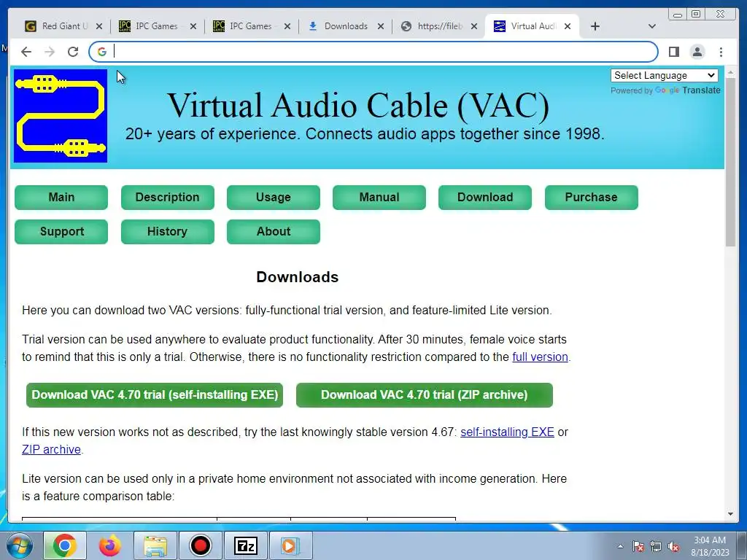The height and width of the screenshot is (560, 747).
Task: Expand the tab search chevron
Action: 652,27
